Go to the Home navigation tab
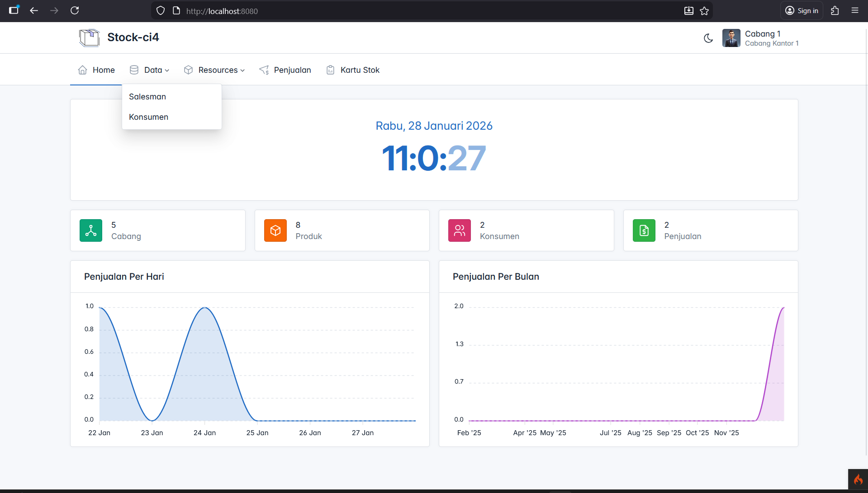This screenshot has width=868, height=493. [96, 70]
